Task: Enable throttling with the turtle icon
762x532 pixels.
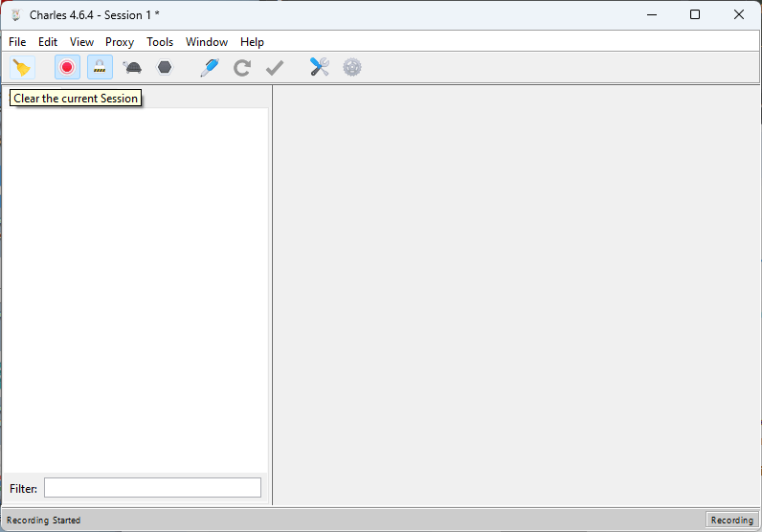Action: coord(132,67)
